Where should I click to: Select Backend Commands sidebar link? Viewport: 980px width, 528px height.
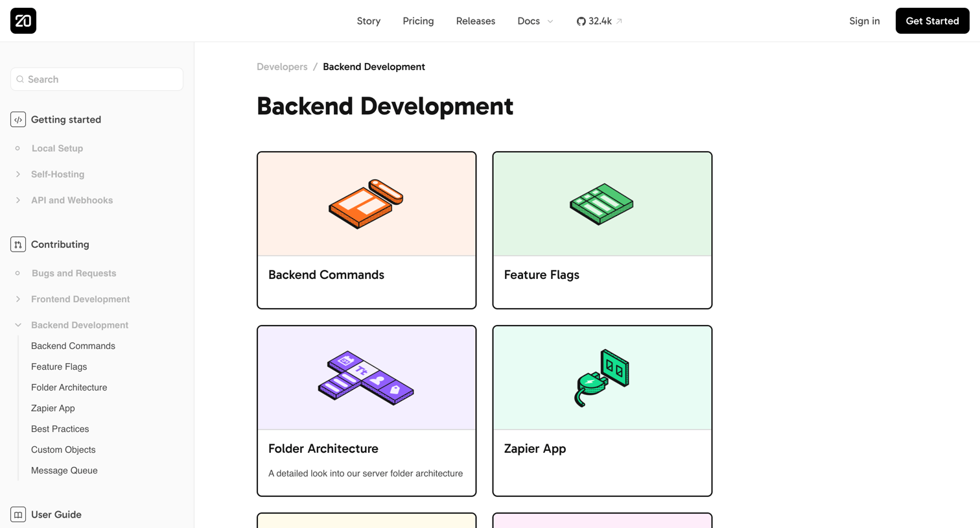73,346
